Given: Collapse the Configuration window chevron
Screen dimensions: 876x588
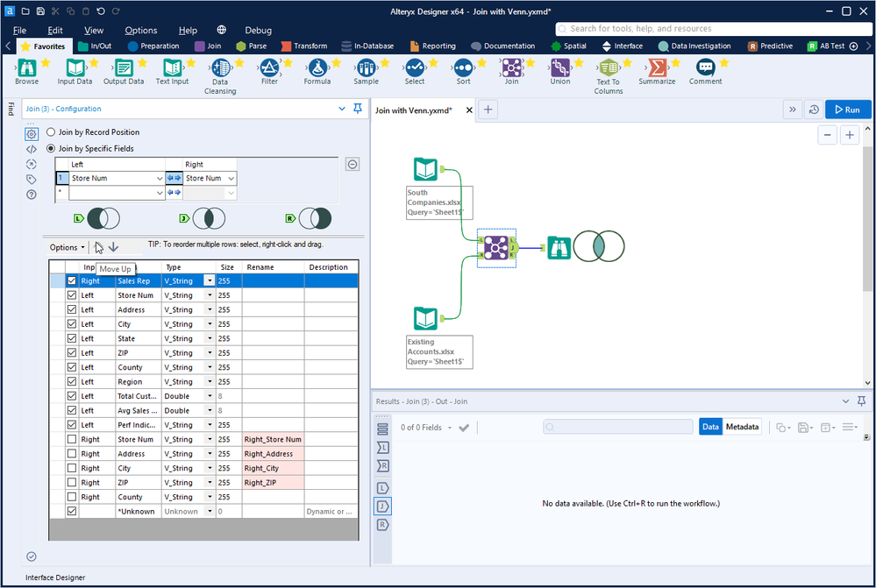Looking at the screenshot, I should [342, 109].
